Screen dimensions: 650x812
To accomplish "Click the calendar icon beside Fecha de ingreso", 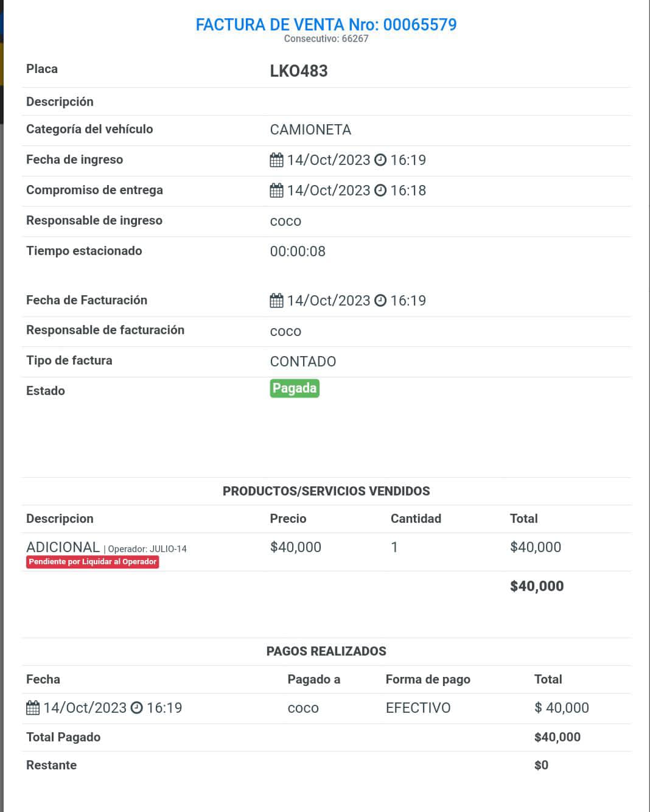I will pos(276,160).
